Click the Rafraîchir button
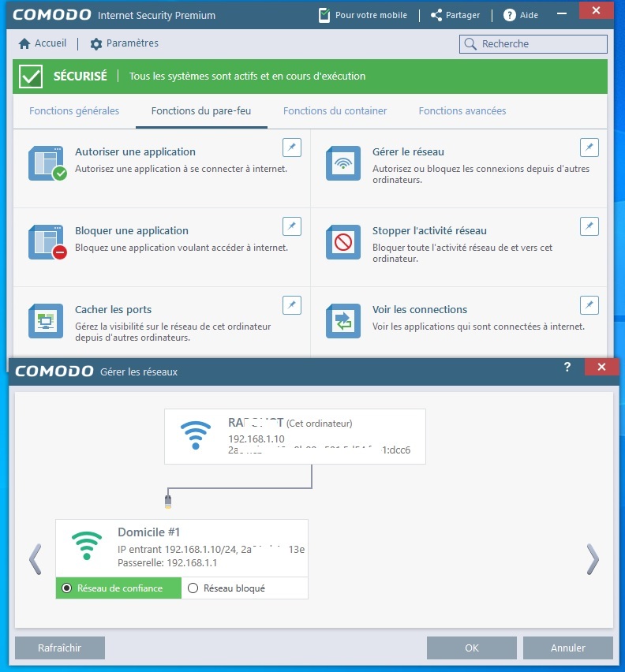Screen dimensions: 625x672 pos(60,648)
